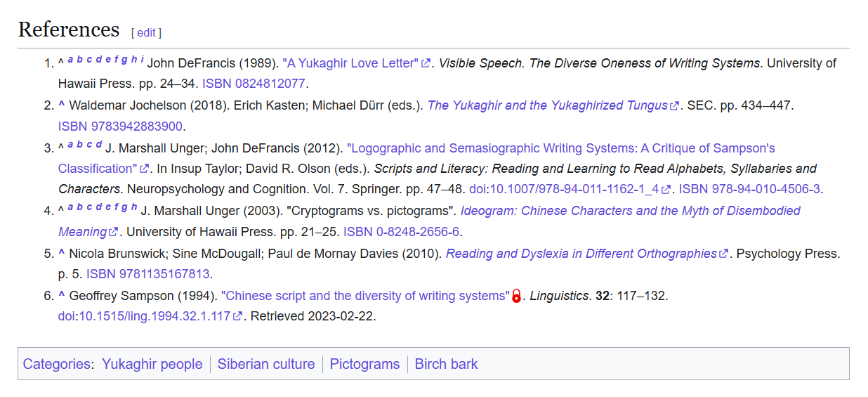Jump up via caret of reference 2
Viewport: 868px width, 397px height.
tap(62, 105)
